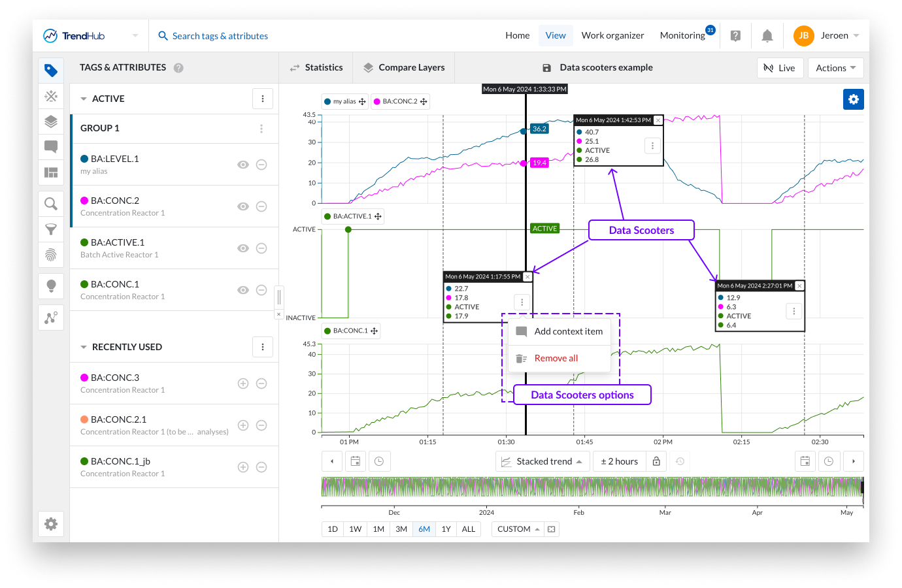Open the filter funnel tool
The height and width of the screenshot is (588, 902).
click(x=51, y=229)
